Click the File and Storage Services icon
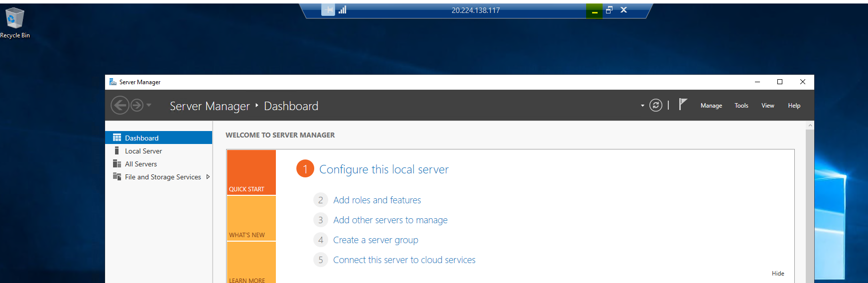The width and height of the screenshot is (868, 283). coord(117,176)
